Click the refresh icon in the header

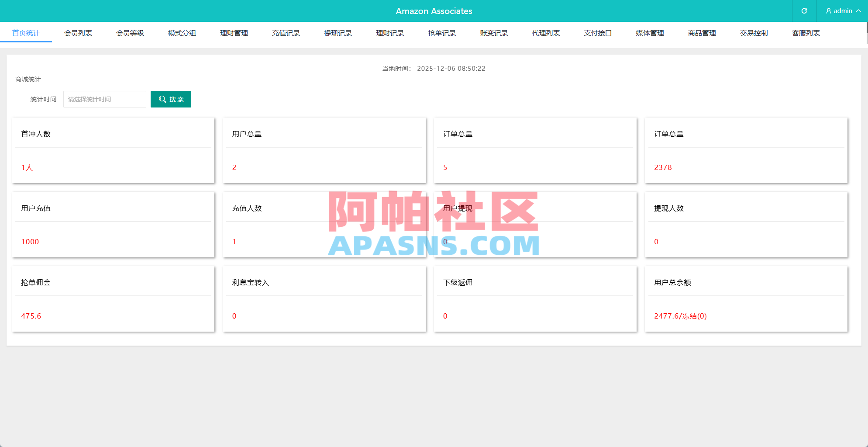[804, 11]
